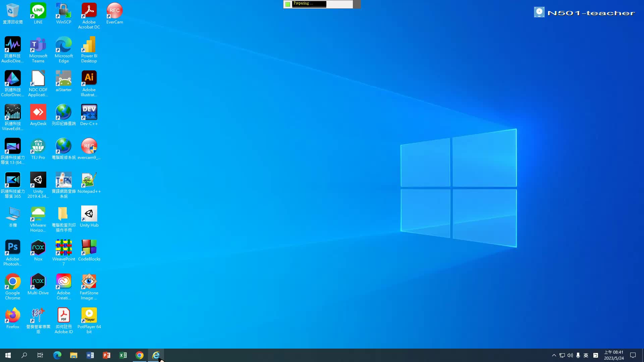
Task: Select the WeavePoint 7 desktop shortcut
Action: coord(64,253)
